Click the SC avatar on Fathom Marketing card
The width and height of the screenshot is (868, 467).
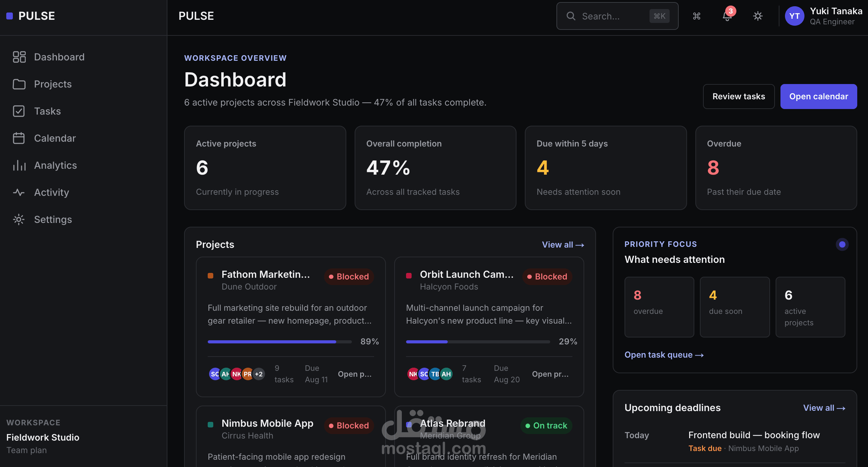tap(215, 374)
